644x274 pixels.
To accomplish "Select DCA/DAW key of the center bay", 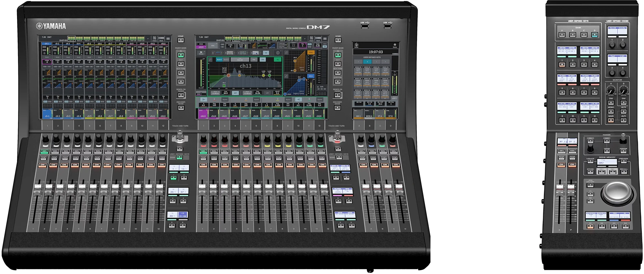I will coord(338,73).
